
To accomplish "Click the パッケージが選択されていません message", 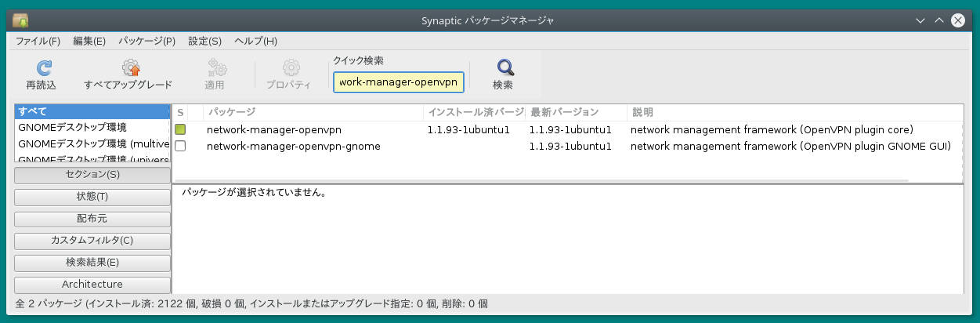I will tap(254, 192).
